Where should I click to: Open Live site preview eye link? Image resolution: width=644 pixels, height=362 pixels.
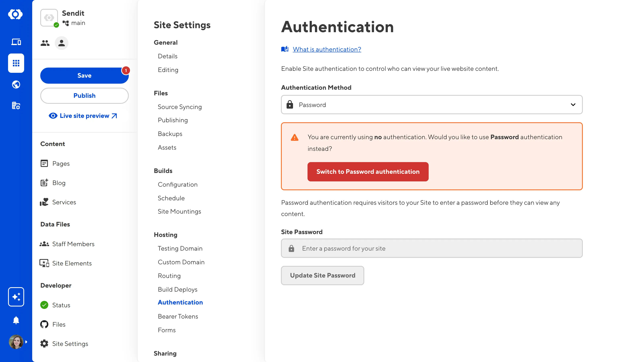pyautogui.click(x=83, y=116)
